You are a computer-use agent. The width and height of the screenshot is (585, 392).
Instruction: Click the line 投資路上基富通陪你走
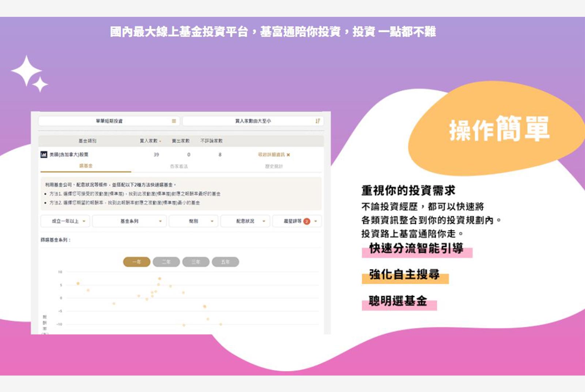[412, 234]
